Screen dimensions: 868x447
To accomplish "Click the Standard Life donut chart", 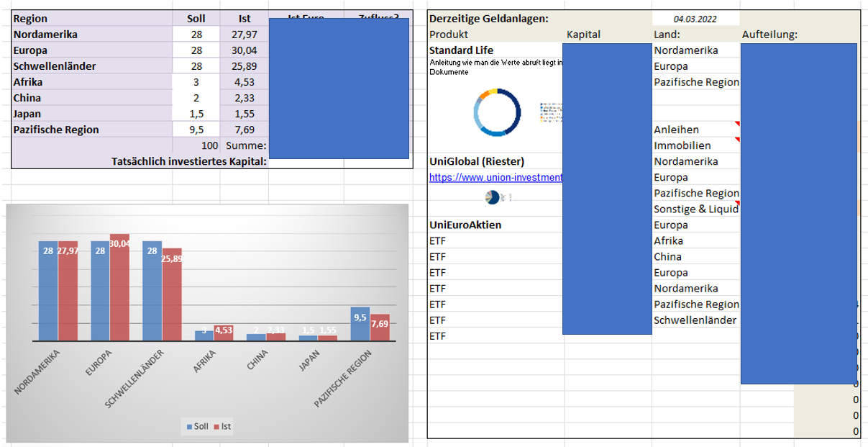I will click(497, 112).
